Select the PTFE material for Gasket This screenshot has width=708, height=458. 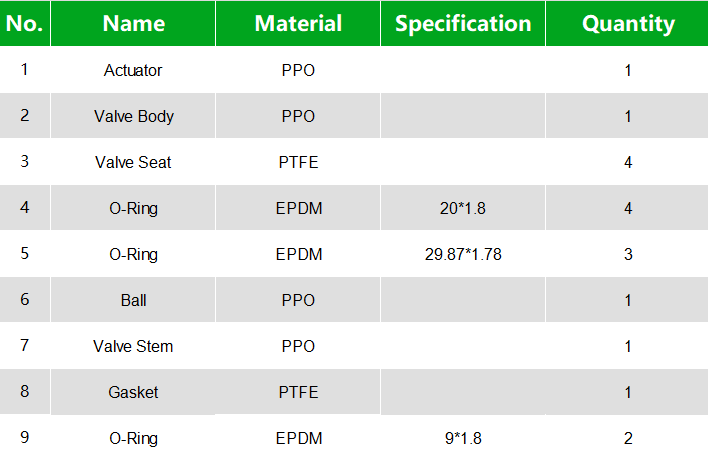[x=298, y=392]
